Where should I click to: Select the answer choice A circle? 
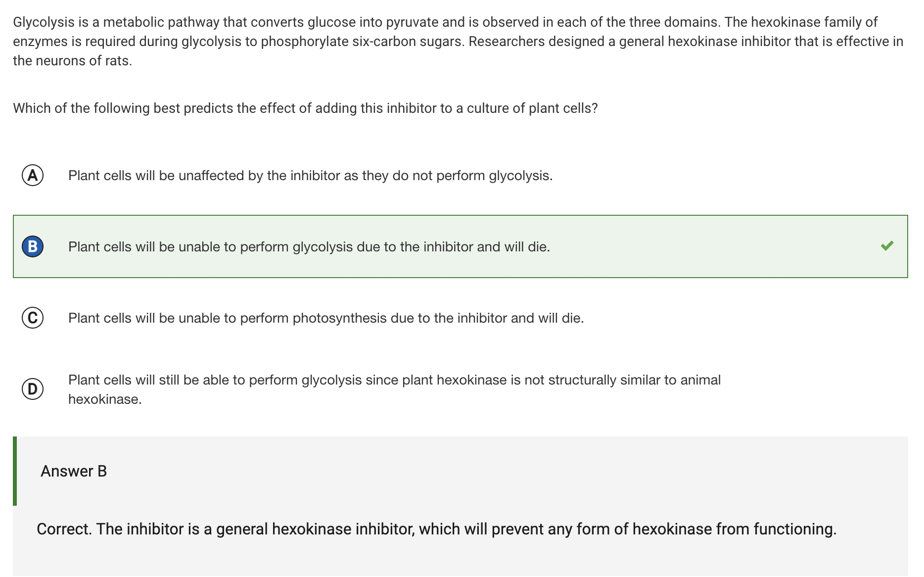(x=33, y=175)
